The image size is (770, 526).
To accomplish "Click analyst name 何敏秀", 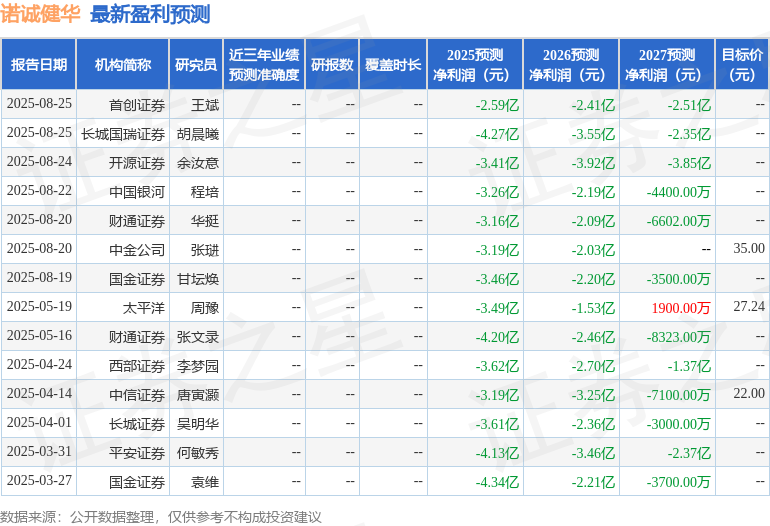I will pos(198,453).
